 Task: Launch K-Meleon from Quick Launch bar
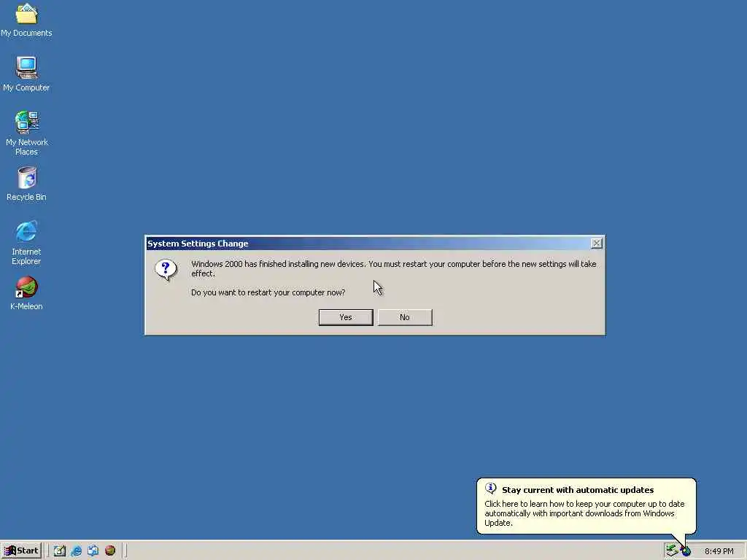(110, 551)
